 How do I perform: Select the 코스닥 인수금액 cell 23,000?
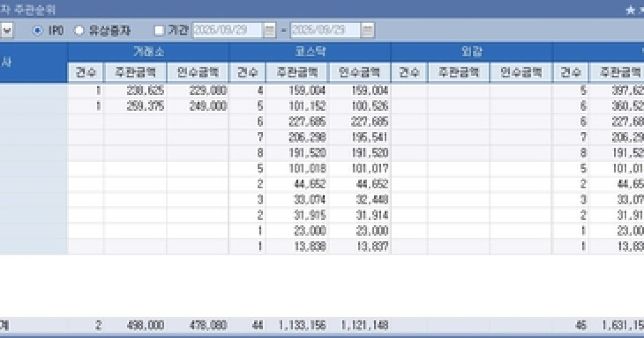pyautogui.click(x=360, y=231)
